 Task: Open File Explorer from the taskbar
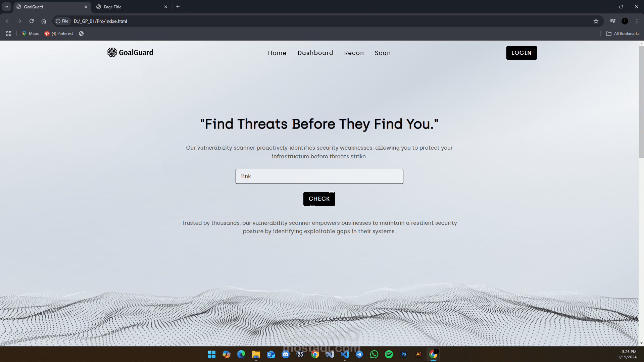pos(256,354)
